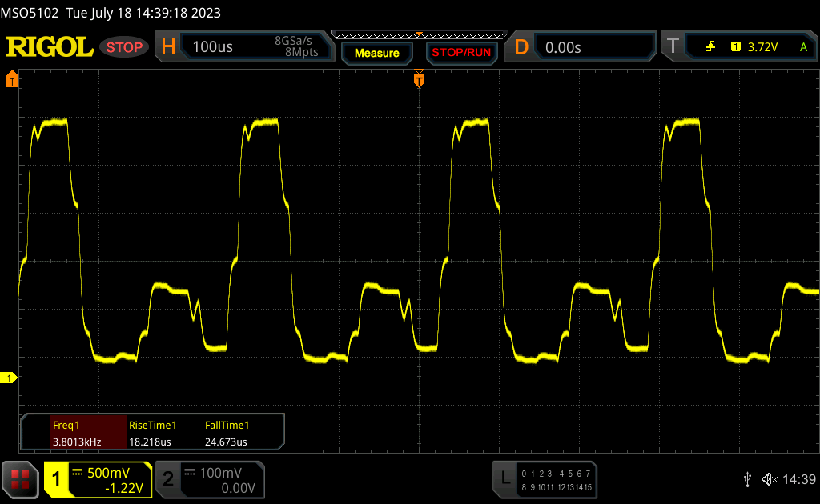Click the 100us timebase value
The image size is (820, 504).
coord(212,47)
